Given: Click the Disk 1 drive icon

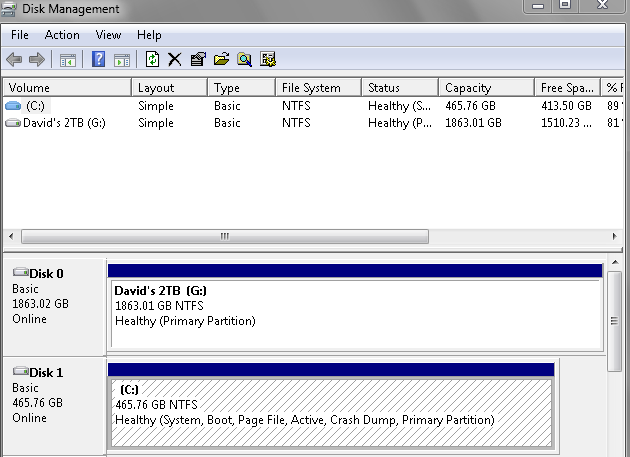Looking at the screenshot, I should click(20, 371).
